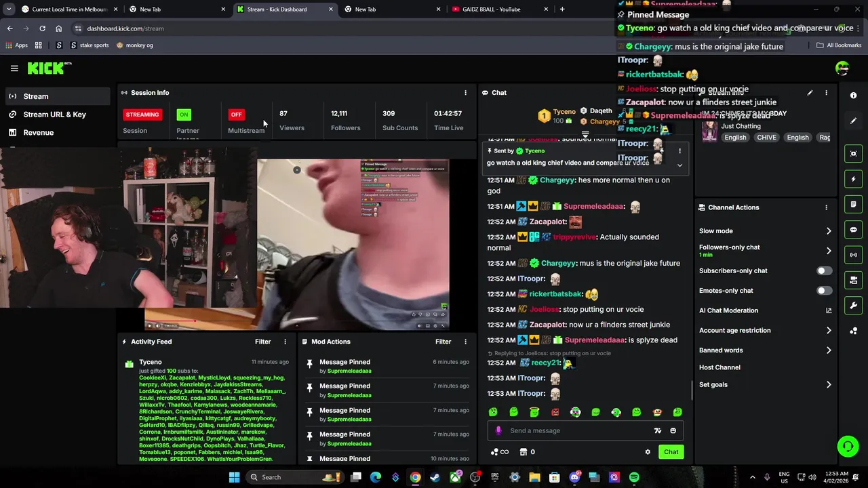
Task: Click the shop icon below chat input
Action: coord(524,452)
